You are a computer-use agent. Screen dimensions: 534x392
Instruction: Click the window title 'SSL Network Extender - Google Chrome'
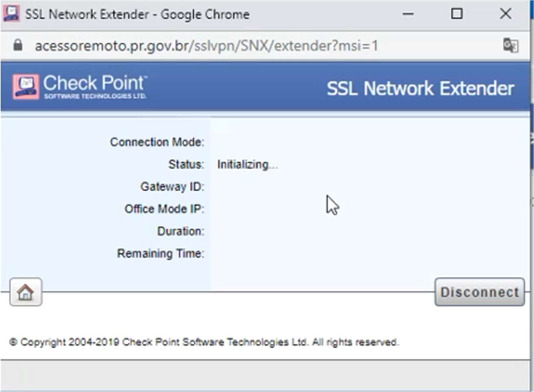(x=138, y=14)
